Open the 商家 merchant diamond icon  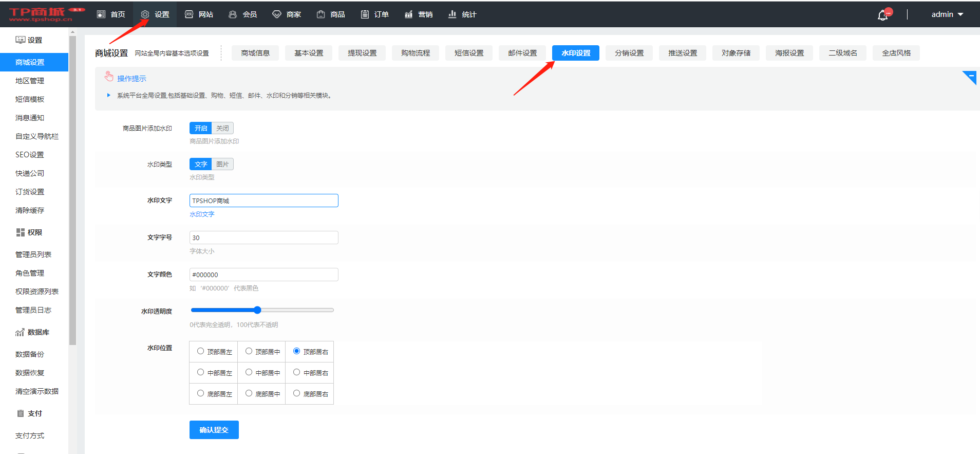(x=277, y=14)
